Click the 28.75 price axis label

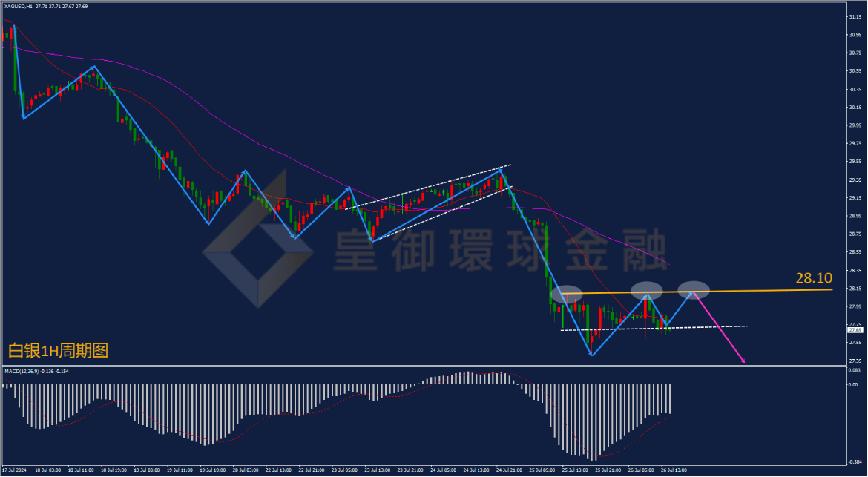pyautogui.click(x=855, y=234)
